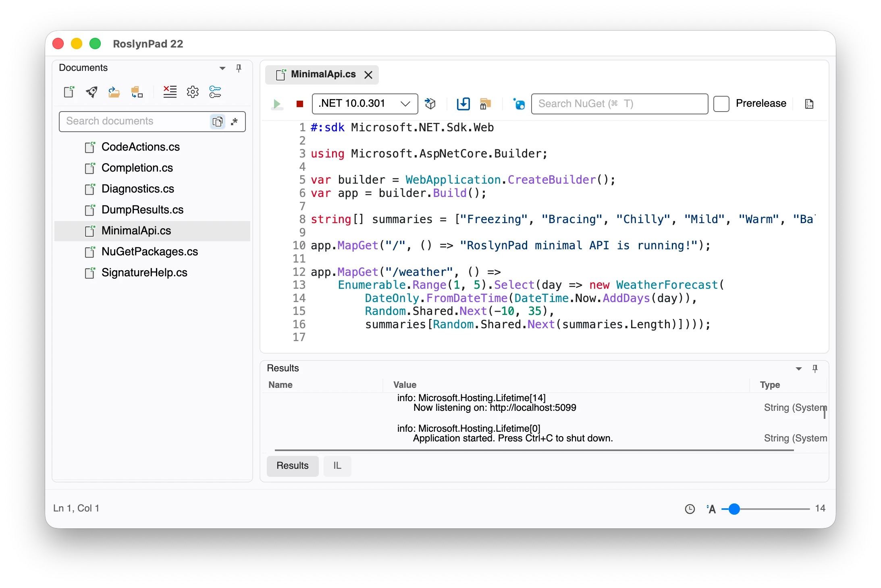Switch to the Results tab
Screen dimensions: 881x588
point(293,466)
